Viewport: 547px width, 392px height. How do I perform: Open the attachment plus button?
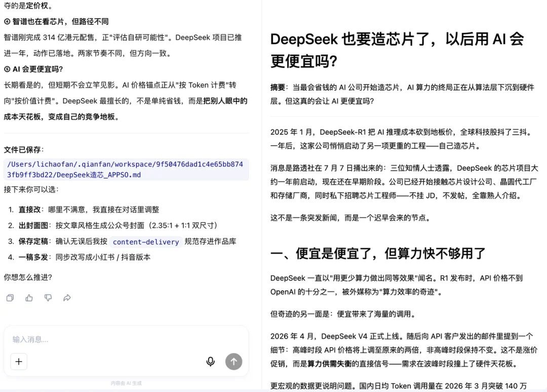pos(19,362)
